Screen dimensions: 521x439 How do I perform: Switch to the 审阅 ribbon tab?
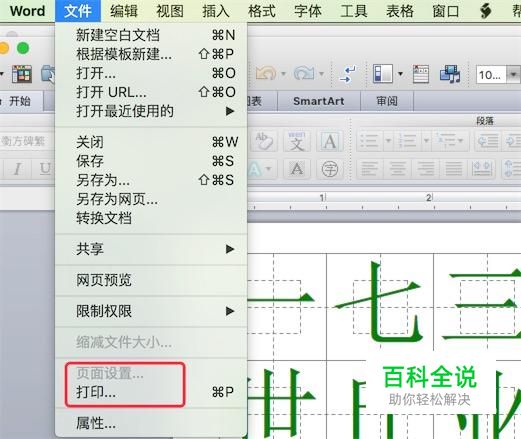[x=387, y=101]
